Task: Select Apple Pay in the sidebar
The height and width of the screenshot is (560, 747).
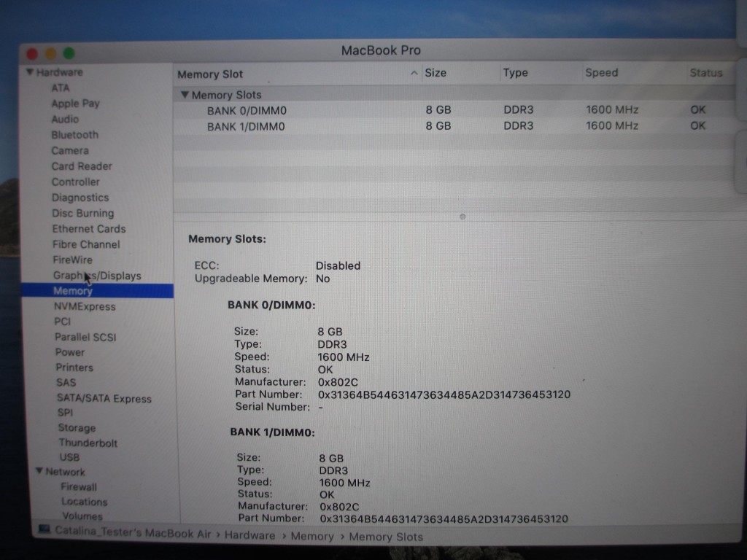Action: point(75,104)
